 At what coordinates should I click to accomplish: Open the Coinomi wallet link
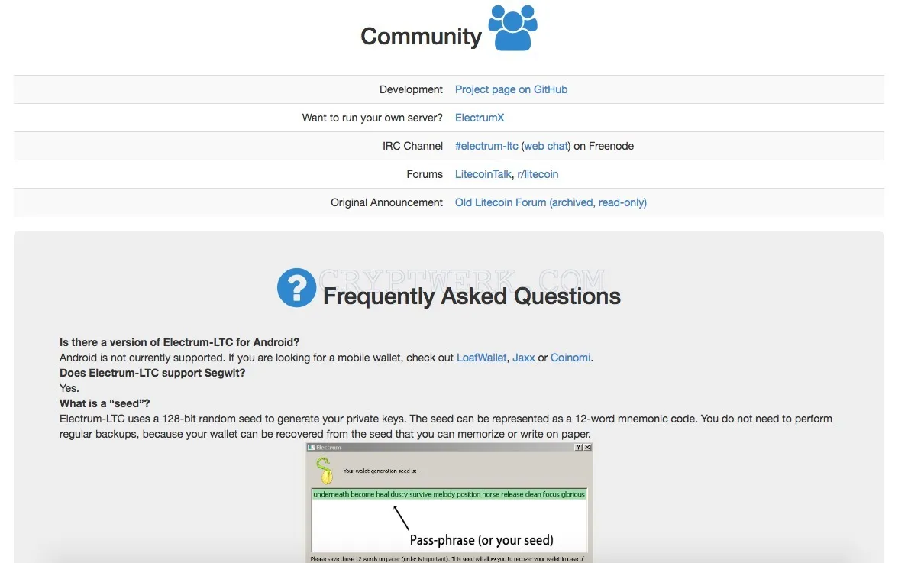point(570,358)
